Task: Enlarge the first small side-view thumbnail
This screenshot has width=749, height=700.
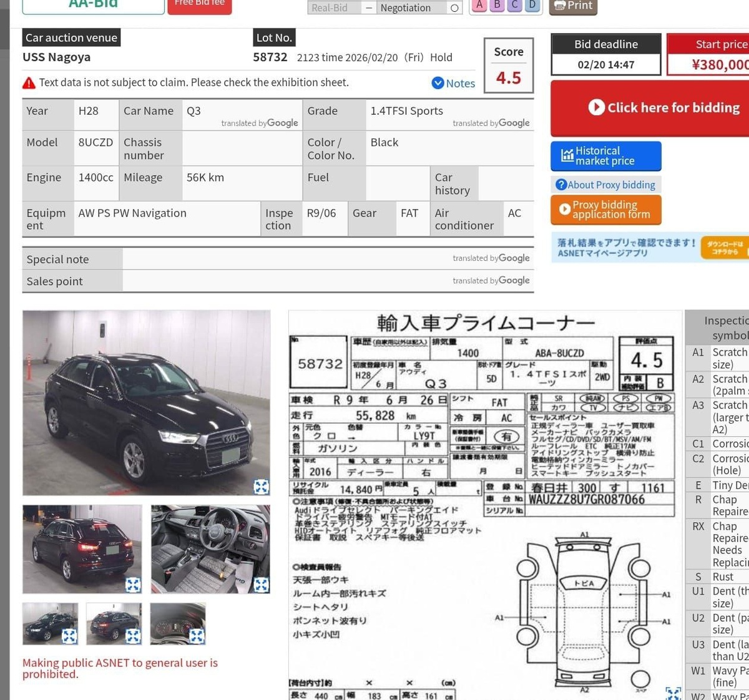Action: coord(69,636)
